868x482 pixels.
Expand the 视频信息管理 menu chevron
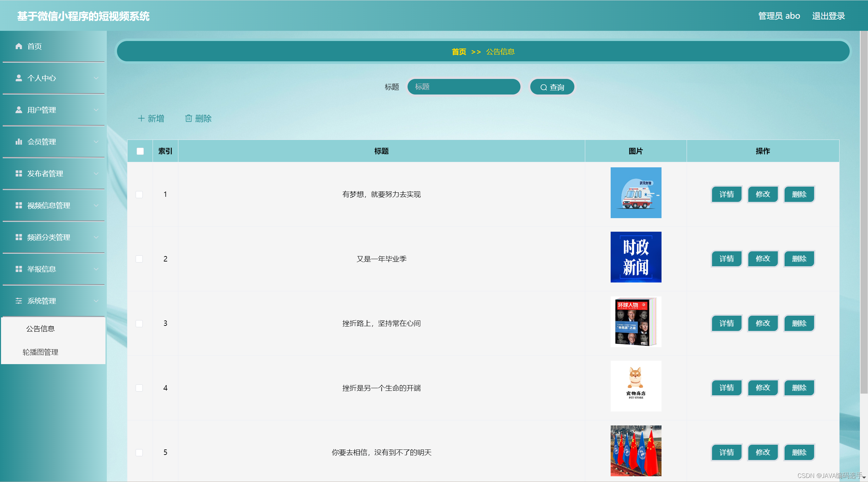[96, 206]
